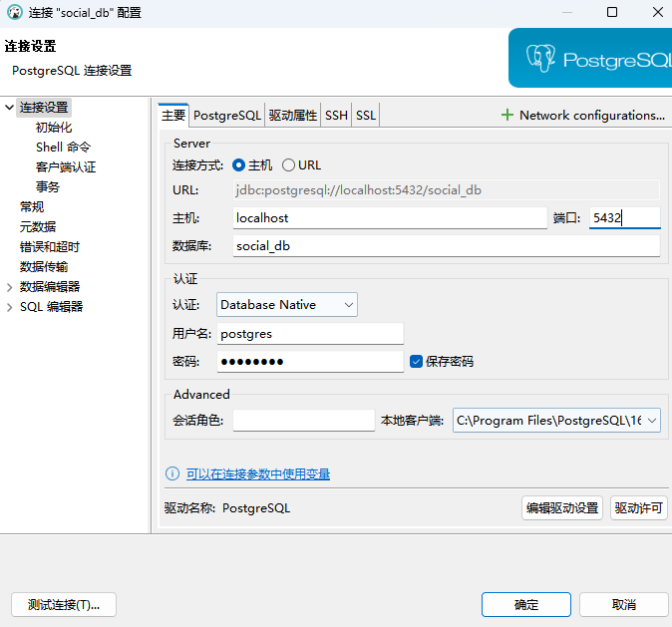The height and width of the screenshot is (627, 672).
Task: Select Shell 命令 in the tree
Action: (x=63, y=147)
